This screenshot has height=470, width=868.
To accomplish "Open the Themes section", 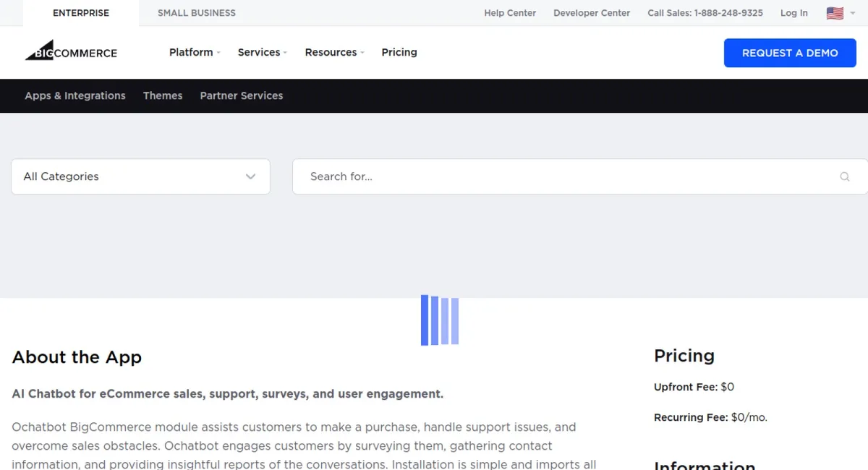I will point(163,95).
